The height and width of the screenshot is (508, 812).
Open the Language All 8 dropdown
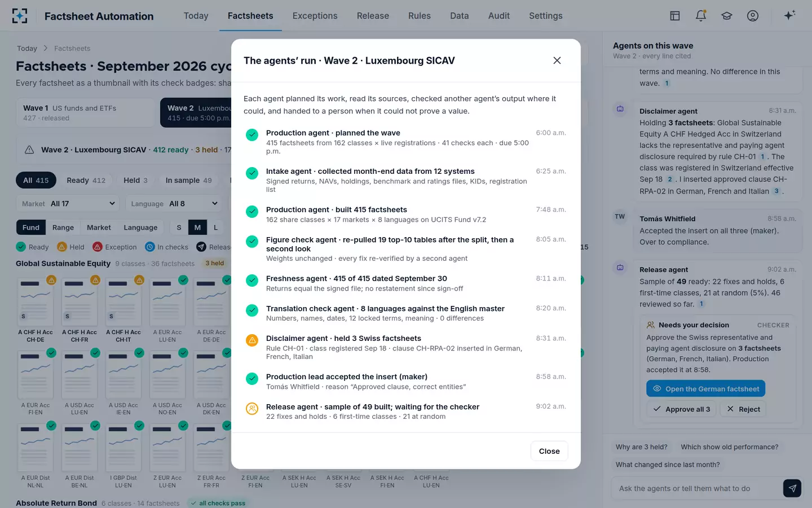point(174,204)
